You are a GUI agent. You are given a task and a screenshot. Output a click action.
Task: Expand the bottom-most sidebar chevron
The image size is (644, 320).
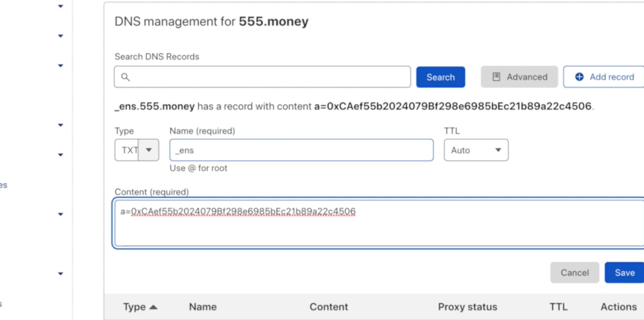point(60,274)
